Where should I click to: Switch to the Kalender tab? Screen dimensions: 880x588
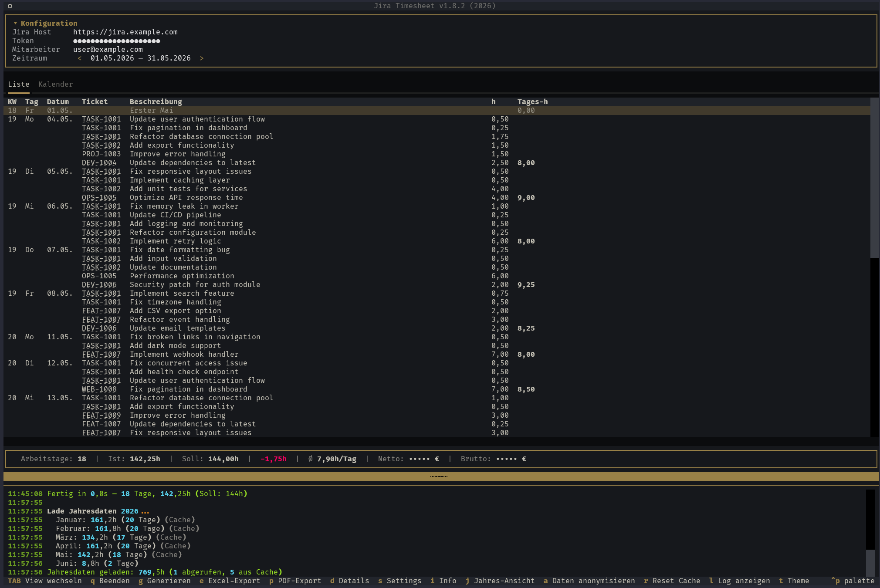(x=56, y=84)
